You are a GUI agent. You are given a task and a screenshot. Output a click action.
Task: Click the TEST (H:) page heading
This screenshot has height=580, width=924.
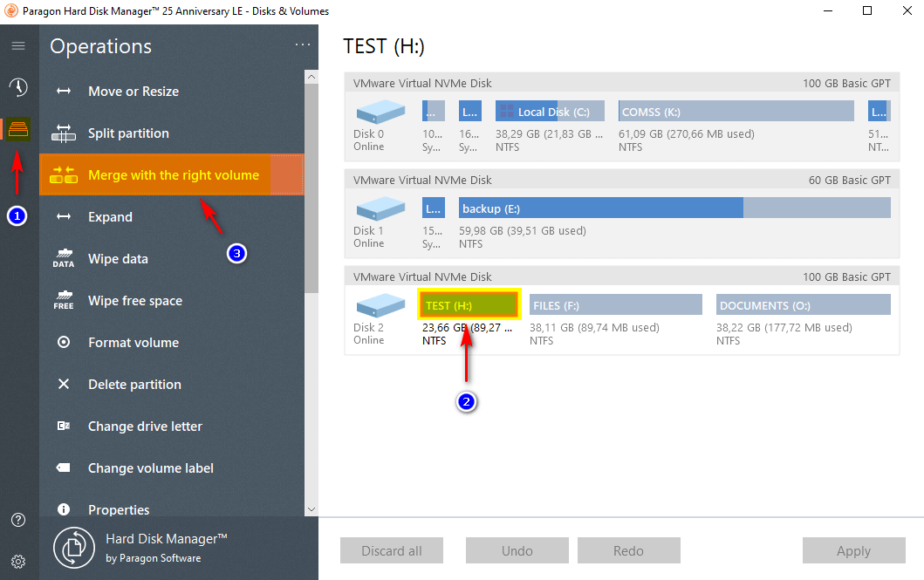[x=384, y=46]
